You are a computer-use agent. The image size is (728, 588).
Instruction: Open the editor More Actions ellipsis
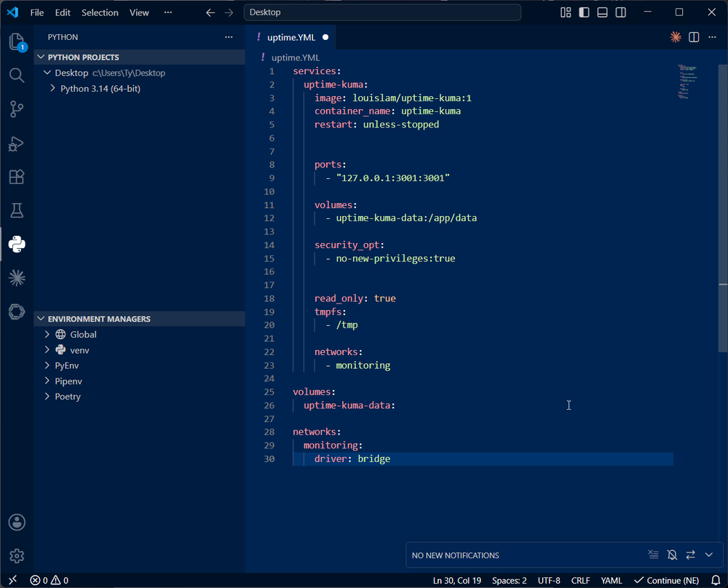pyautogui.click(x=712, y=37)
